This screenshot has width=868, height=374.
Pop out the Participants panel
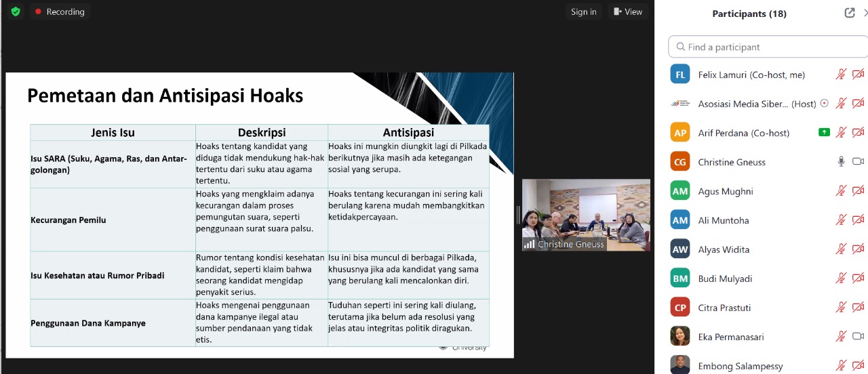pos(849,13)
